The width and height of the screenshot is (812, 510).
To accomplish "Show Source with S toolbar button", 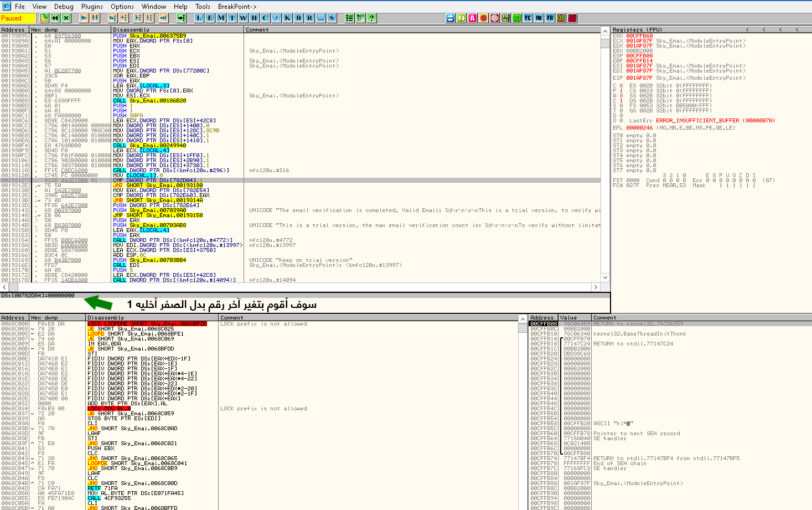I will click(332, 18).
